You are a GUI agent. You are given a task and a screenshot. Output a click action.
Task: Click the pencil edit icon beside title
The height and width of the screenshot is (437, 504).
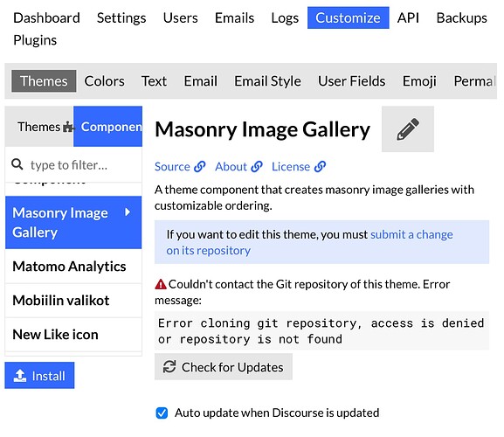tap(408, 129)
